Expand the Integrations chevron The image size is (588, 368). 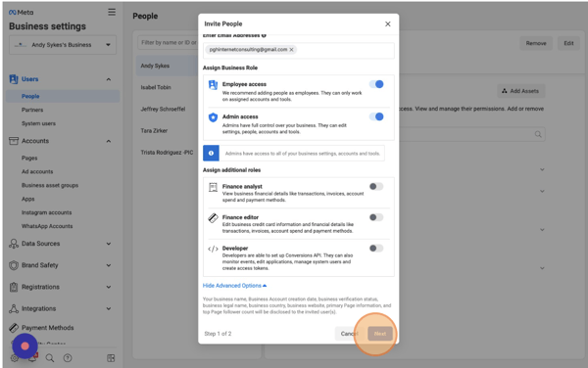point(109,309)
